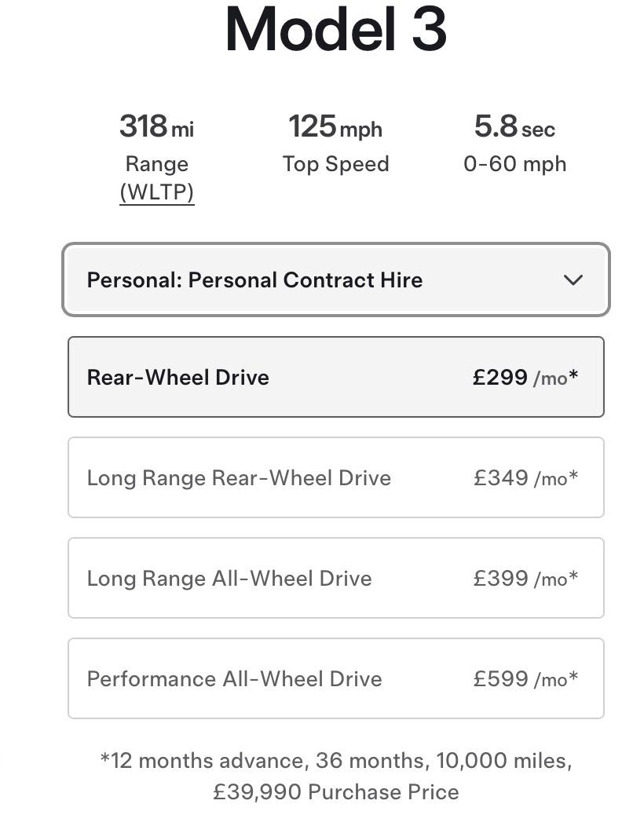Click the £599 /mo price
The width and height of the screenshot is (644, 815).
point(525,679)
